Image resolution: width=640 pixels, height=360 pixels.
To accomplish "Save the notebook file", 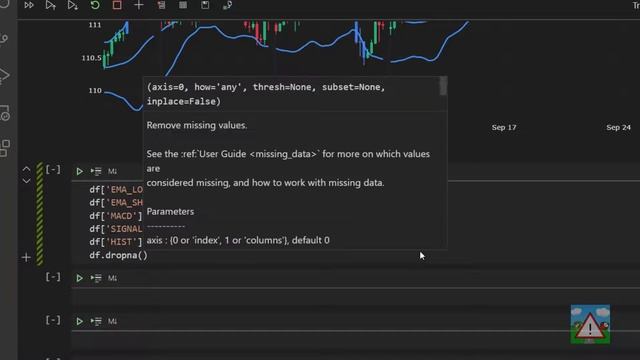I will [205, 5].
